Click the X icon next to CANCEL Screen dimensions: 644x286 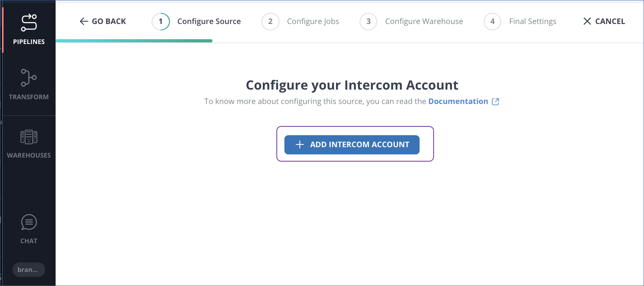(x=588, y=21)
